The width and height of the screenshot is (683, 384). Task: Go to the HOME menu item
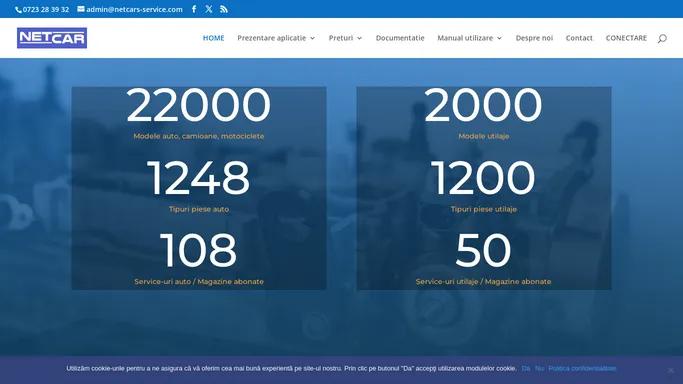click(x=213, y=38)
